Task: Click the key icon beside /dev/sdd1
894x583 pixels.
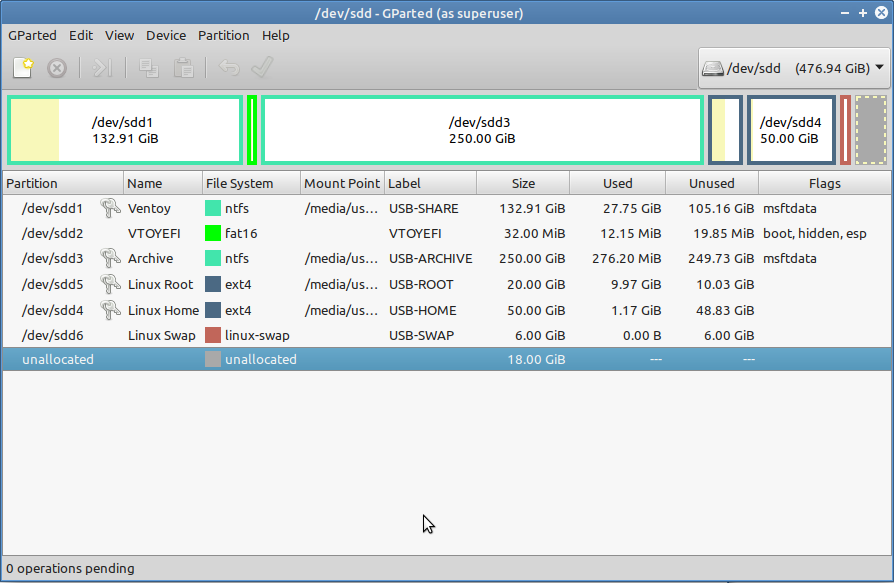Action: click(110, 208)
